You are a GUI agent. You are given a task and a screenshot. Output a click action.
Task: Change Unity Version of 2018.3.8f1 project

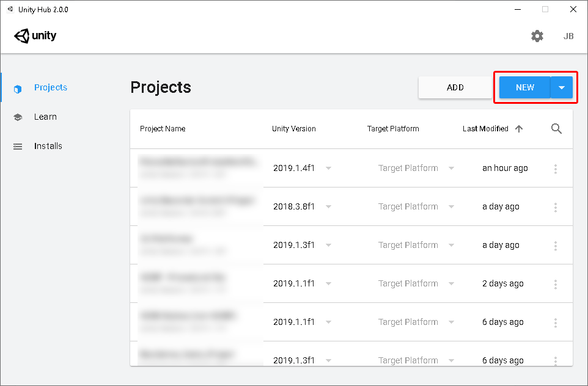pos(328,207)
